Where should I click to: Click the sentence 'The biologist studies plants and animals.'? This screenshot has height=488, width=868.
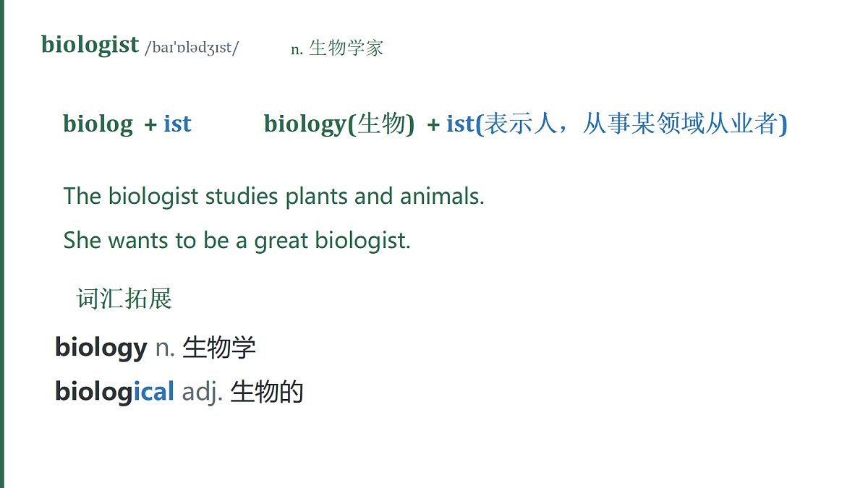coord(273,196)
